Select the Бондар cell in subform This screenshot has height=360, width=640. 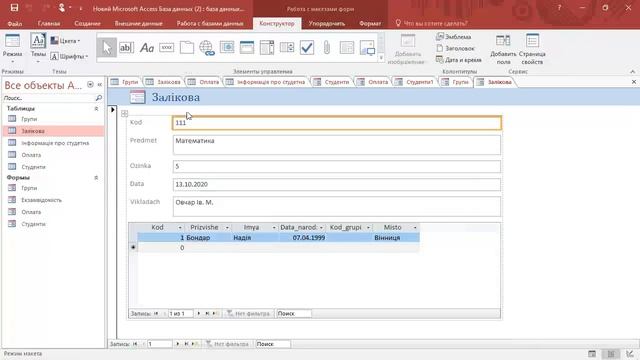208,238
